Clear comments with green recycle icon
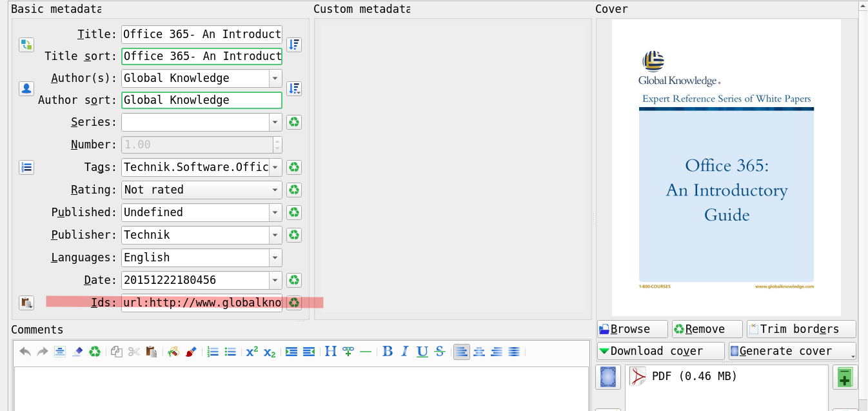868x411 pixels. (95, 352)
